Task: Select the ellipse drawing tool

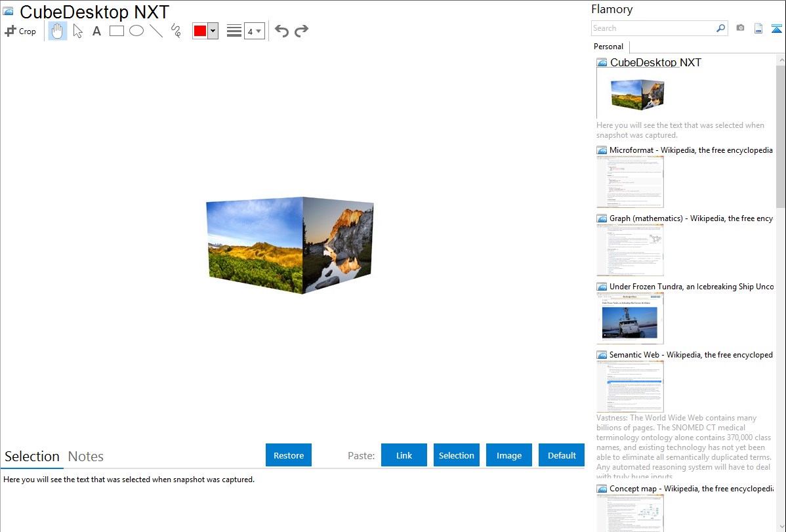Action: [136, 31]
